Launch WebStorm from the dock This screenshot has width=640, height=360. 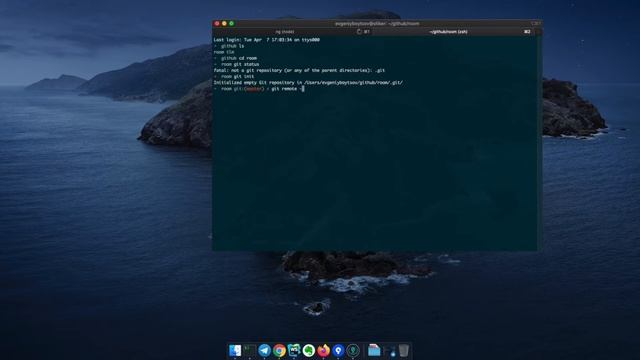point(294,350)
